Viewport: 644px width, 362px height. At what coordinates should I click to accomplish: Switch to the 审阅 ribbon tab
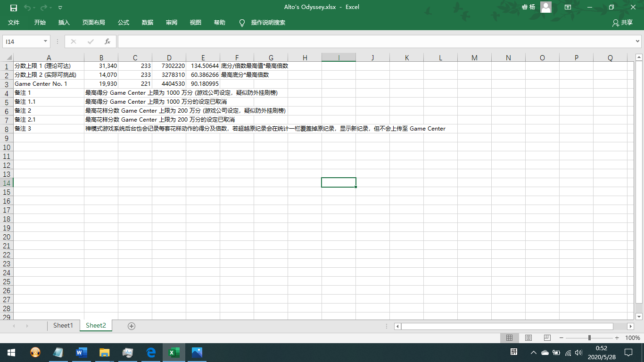[x=172, y=23]
